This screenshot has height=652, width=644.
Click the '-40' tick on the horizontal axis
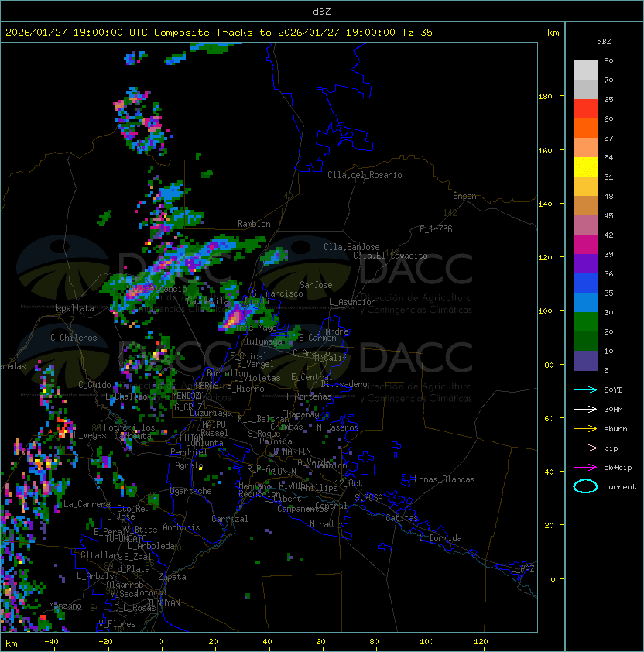tap(51, 642)
